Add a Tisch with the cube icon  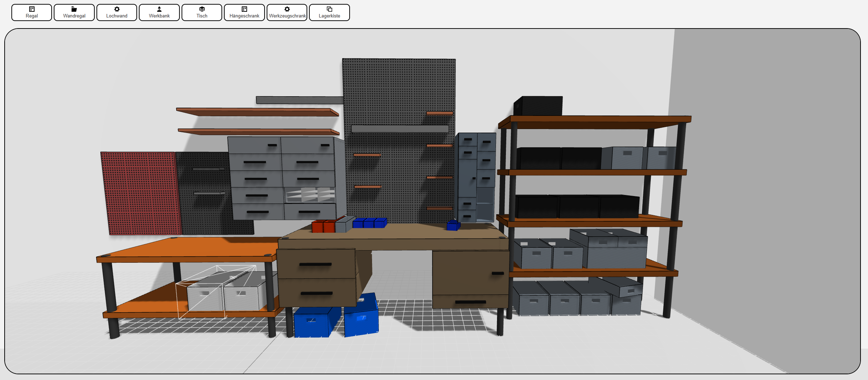pos(202,12)
